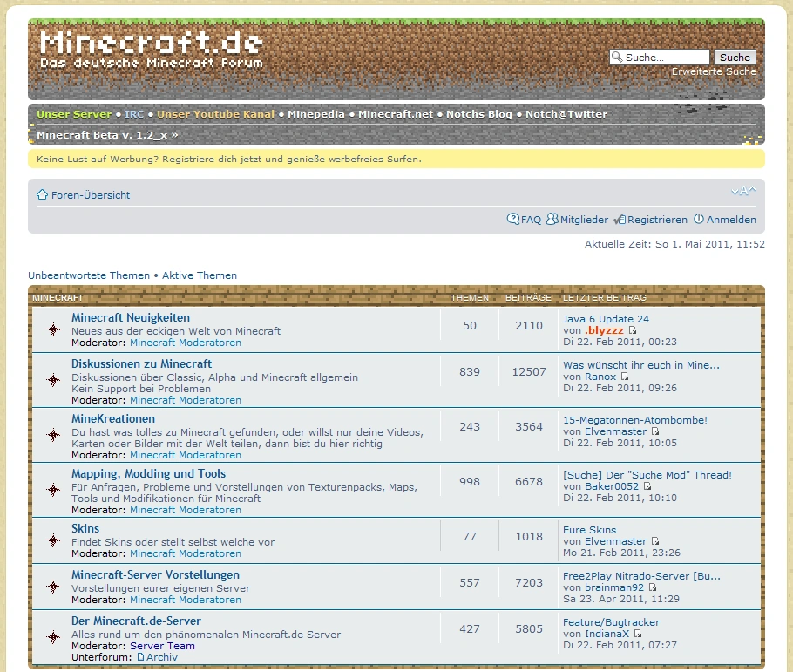Click forum status icon for Diskussionen zu Minecraft
Image resolution: width=793 pixels, height=672 pixels.
(x=53, y=380)
